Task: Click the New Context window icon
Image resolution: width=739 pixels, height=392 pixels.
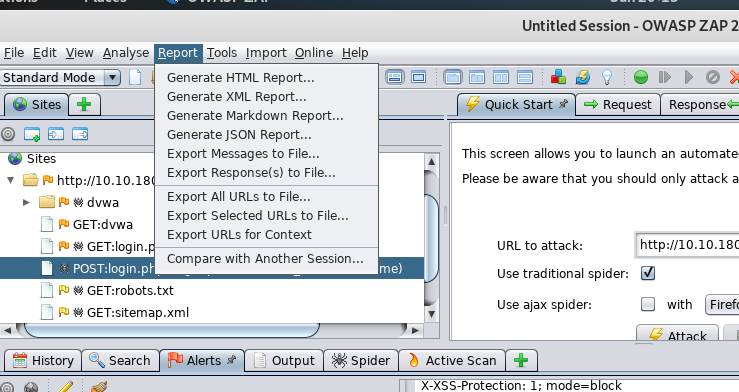Action: coord(32,134)
